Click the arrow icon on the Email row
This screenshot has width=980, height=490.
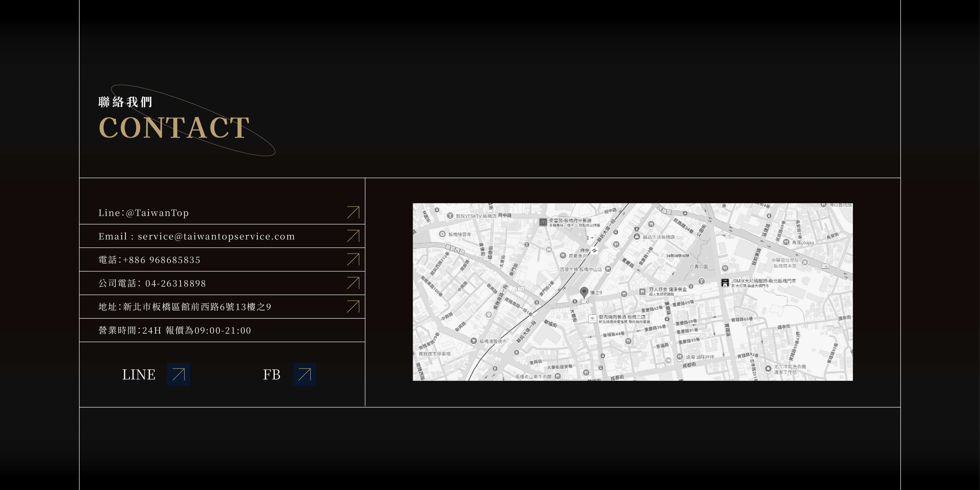[x=353, y=236]
